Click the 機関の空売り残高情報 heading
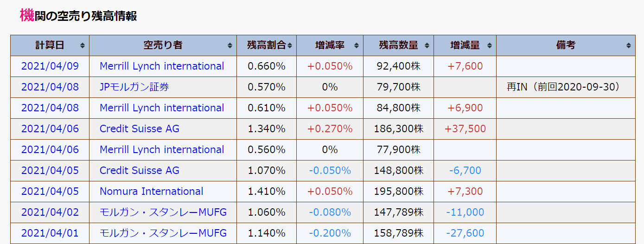The height and width of the screenshot is (244, 644). [78, 15]
